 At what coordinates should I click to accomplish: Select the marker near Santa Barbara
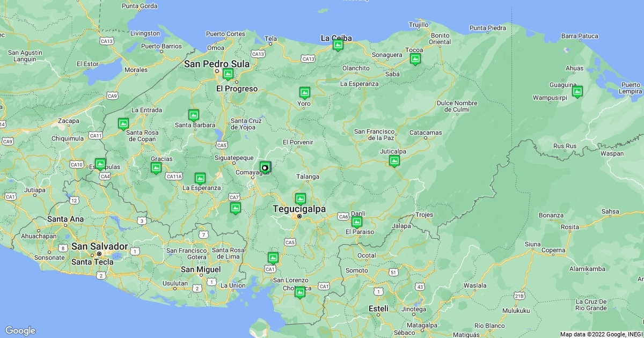(x=193, y=114)
